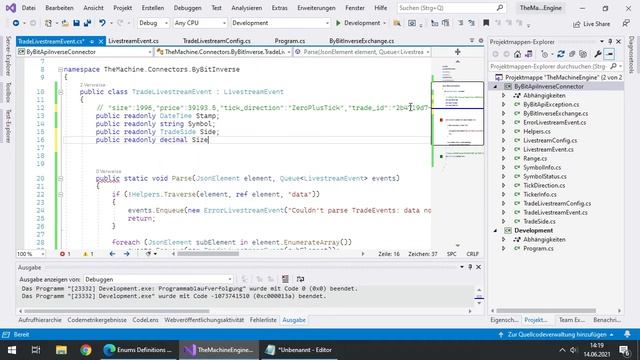Go to next issue arrow in editor
This screenshot has height=360, width=640.
coord(127,254)
